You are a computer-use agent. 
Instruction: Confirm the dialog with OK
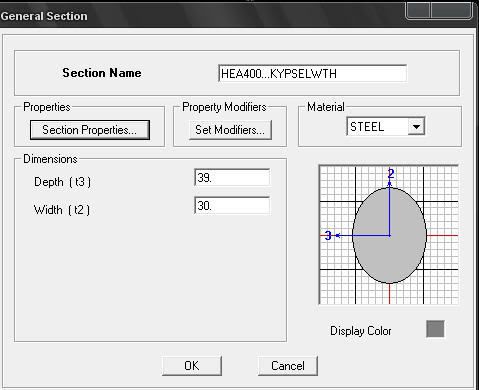(192, 366)
